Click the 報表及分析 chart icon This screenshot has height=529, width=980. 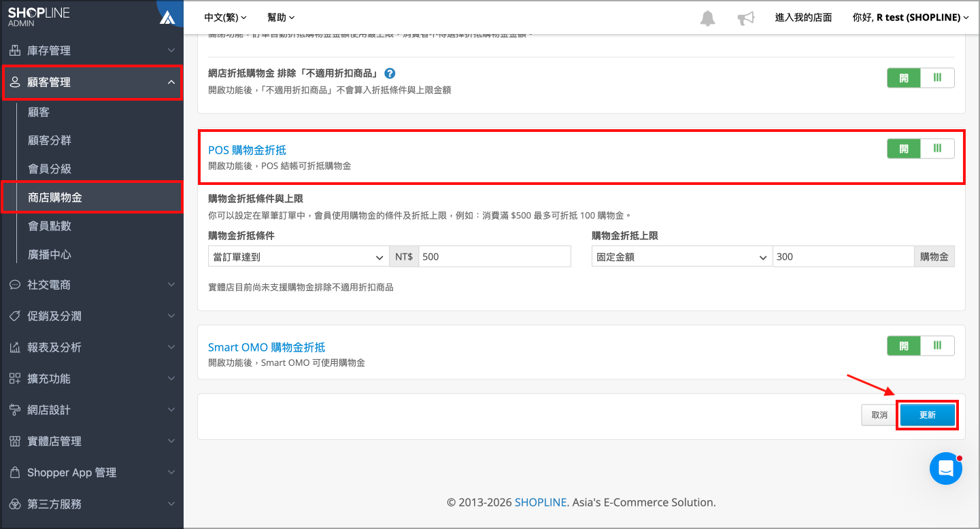click(x=15, y=347)
